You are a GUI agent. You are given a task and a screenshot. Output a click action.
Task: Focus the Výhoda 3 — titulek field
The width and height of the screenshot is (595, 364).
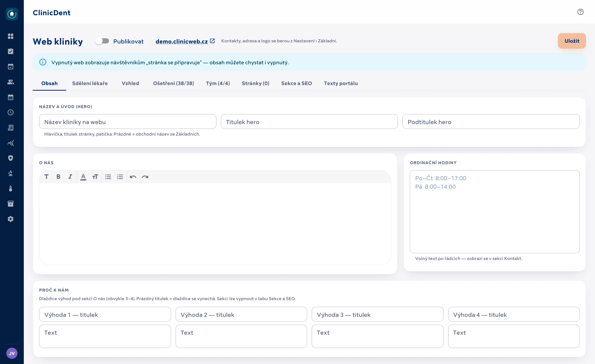tap(377, 314)
